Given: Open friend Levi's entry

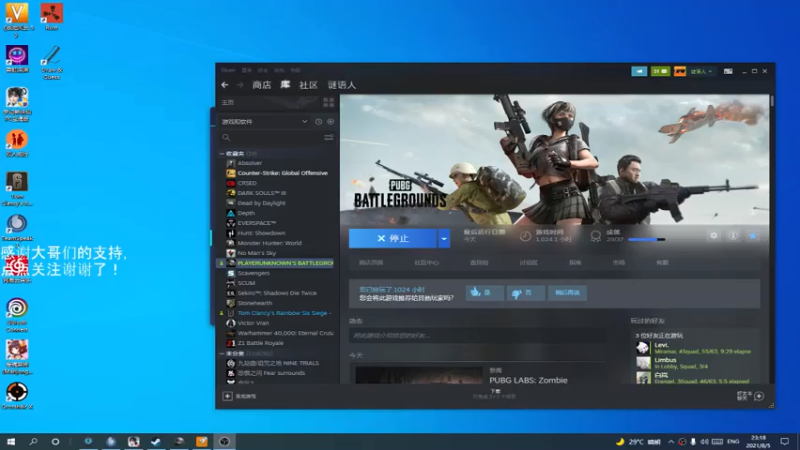Looking at the screenshot, I should coord(696,348).
